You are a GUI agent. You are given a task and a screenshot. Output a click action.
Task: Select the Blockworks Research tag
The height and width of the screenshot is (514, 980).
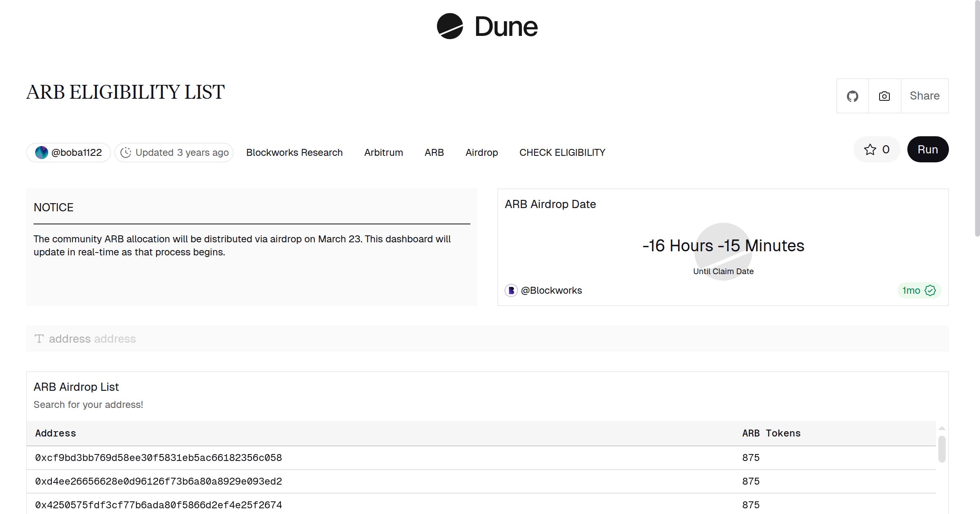coord(294,153)
